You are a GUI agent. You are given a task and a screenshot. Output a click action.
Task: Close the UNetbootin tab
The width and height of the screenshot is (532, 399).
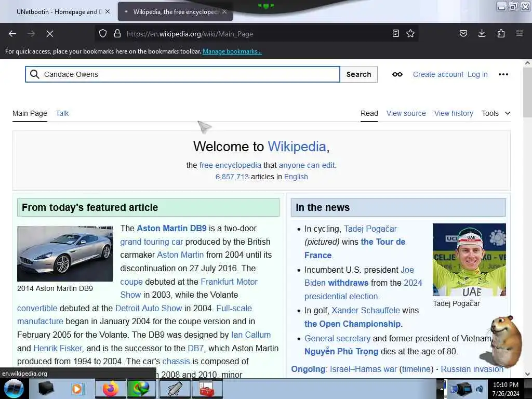108,11
